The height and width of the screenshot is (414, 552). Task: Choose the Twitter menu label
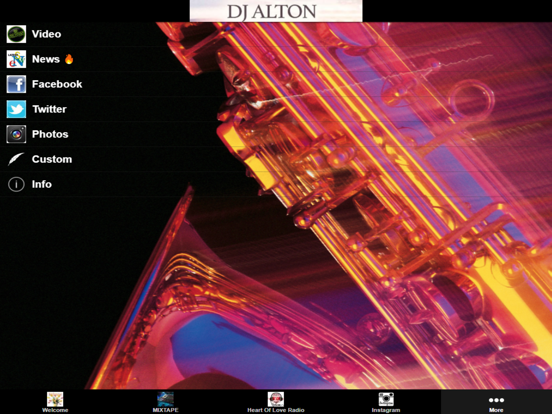pos(50,109)
